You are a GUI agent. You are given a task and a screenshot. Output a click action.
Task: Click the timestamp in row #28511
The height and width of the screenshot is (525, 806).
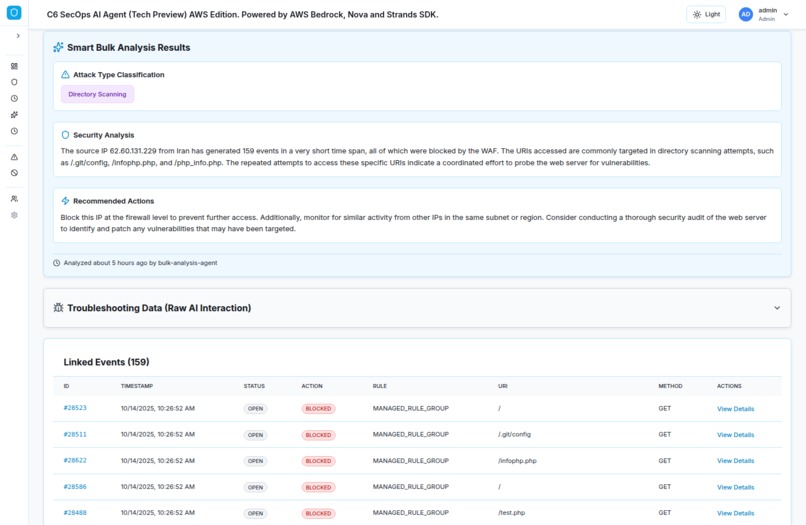[158, 435]
